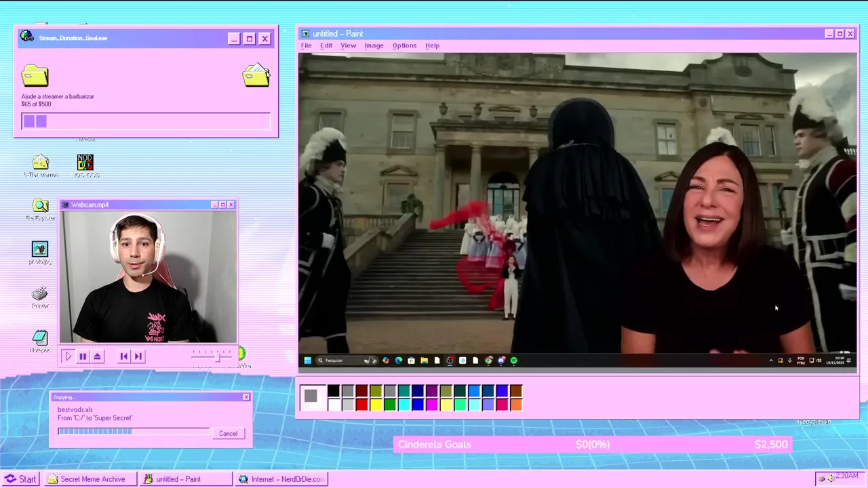
Task: Click the volume slider in Webcam player
Action: pos(212,355)
